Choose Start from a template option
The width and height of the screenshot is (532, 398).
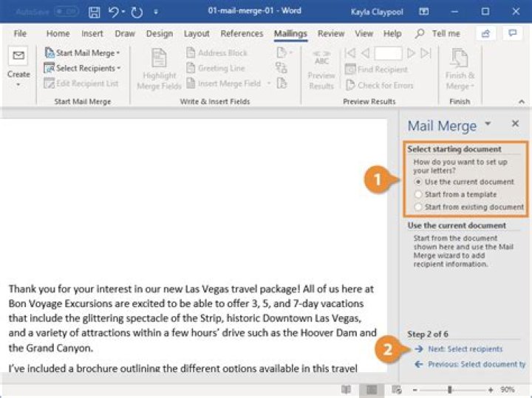click(x=419, y=194)
